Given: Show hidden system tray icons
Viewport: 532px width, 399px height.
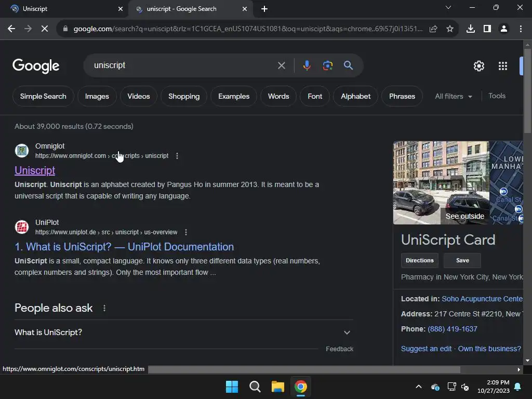Looking at the screenshot, I should (x=419, y=387).
